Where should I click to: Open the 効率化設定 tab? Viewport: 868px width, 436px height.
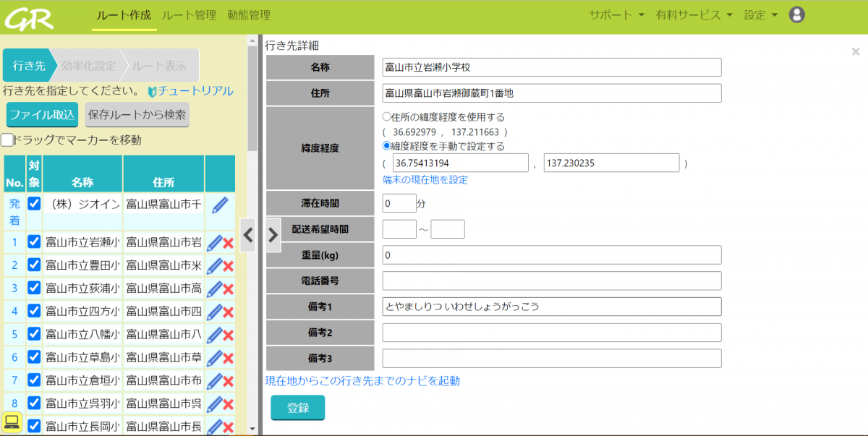click(x=89, y=65)
